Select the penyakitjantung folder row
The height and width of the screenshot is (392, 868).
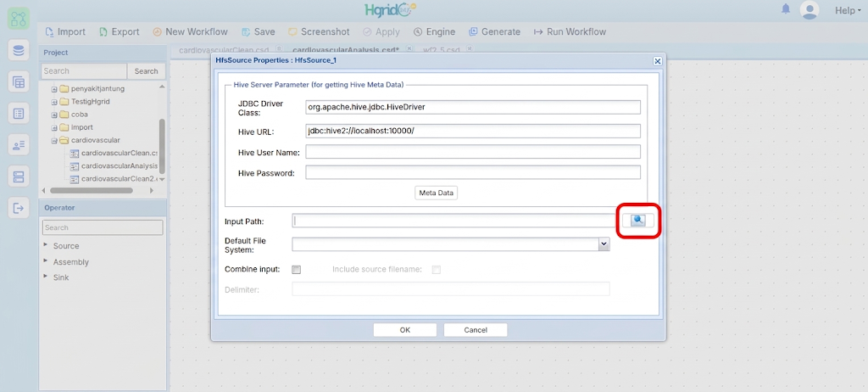click(x=92, y=89)
